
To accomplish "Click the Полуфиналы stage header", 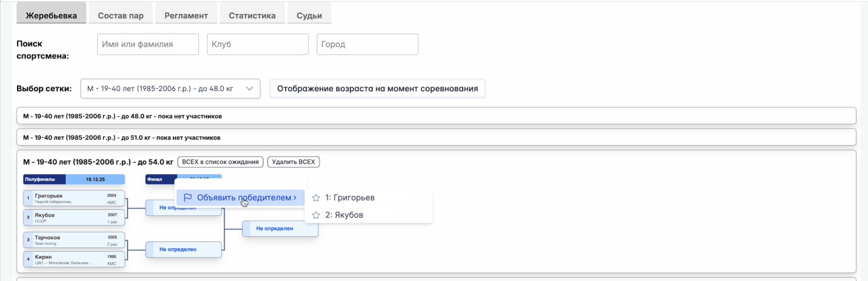I will [44, 179].
